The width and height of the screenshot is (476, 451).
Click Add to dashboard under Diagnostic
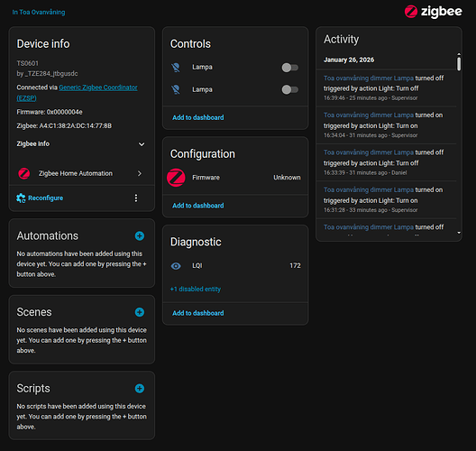point(198,313)
